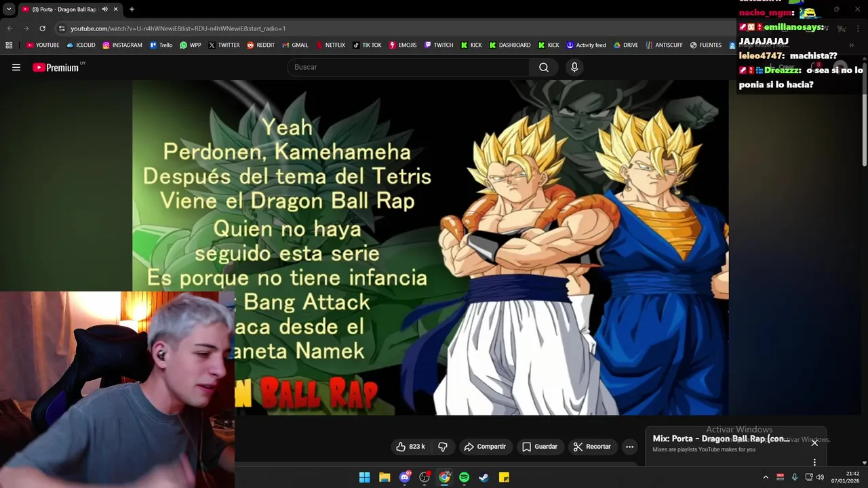This screenshot has width=868, height=488.
Task: Open the Trello bookmark
Action: 161,45
